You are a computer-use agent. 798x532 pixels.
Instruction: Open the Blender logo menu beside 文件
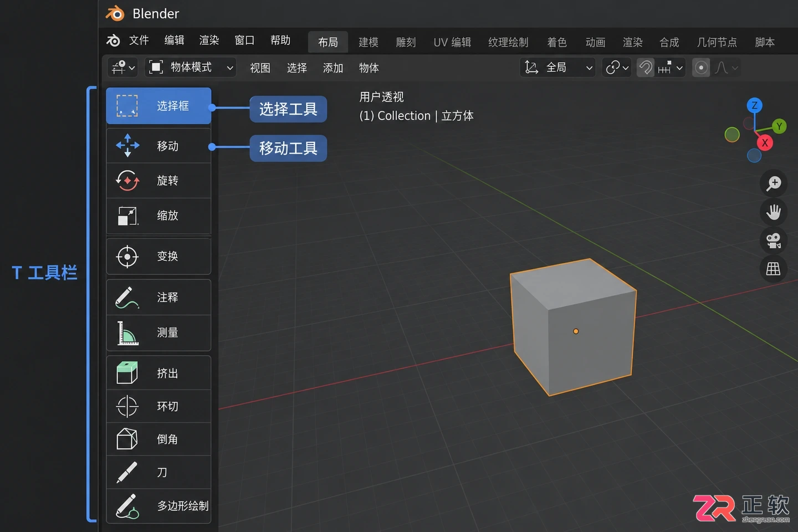pos(113,40)
